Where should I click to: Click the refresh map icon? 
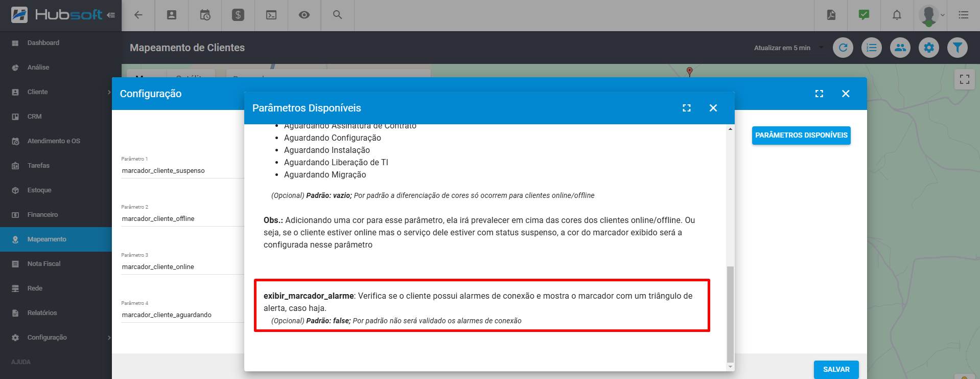click(843, 48)
